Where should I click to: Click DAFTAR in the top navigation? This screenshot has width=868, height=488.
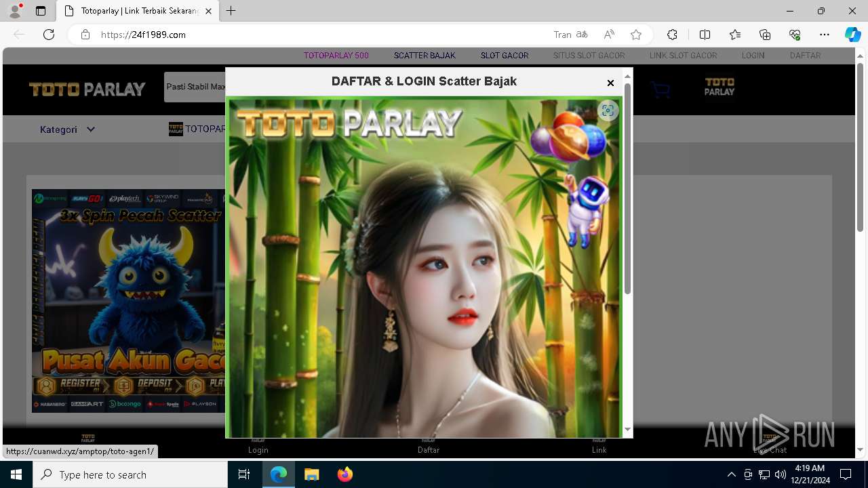(805, 56)
